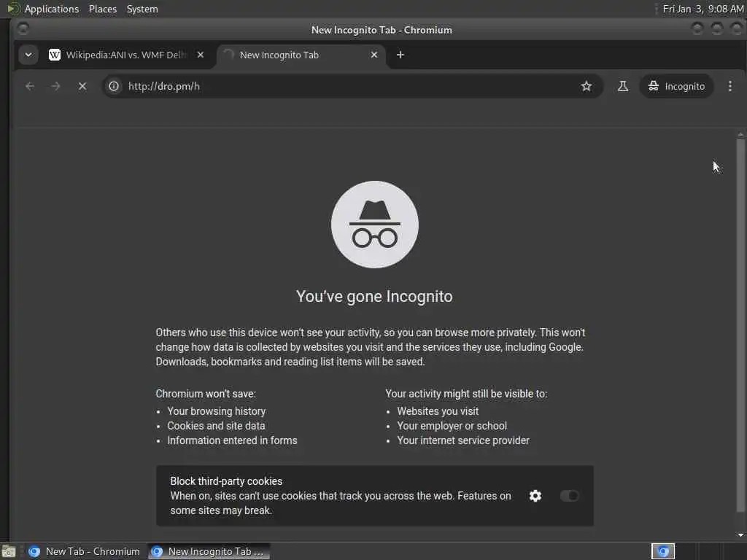Click "Information entered in forms" list item
The height and width of the screenshot is (560, 747).
(232, 440)
